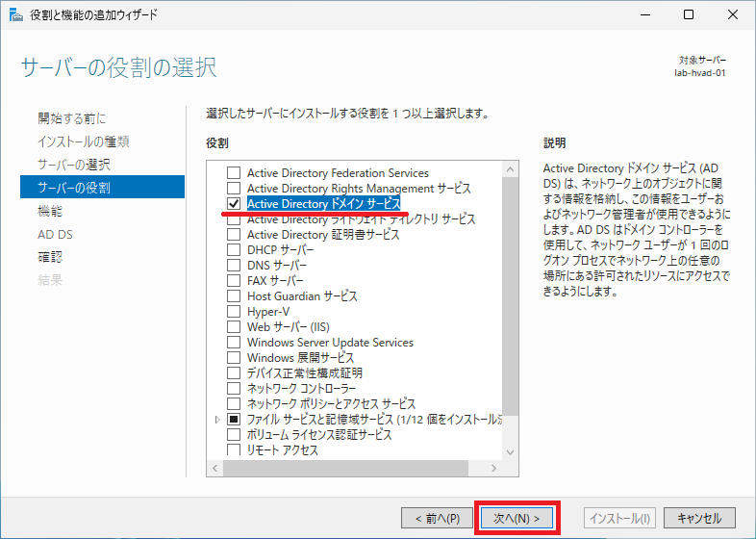This screenshot has height=539, width=756.
Task: Check the Windows 展開サービス checkbox
Action: 234,358
